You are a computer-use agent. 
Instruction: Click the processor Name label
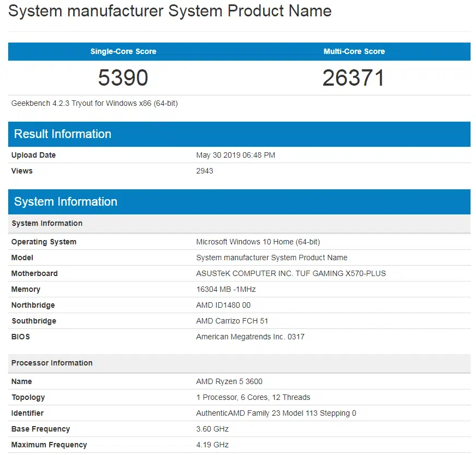click(21, 381)
